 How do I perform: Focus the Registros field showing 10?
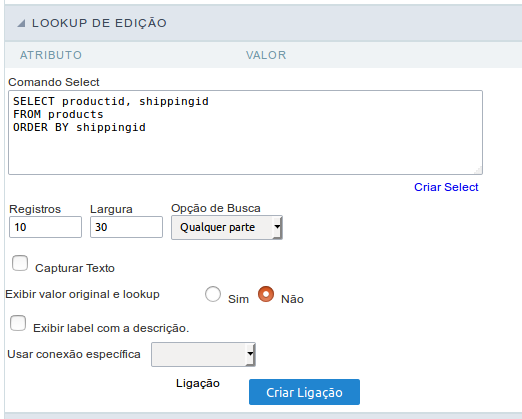[45, 227]
